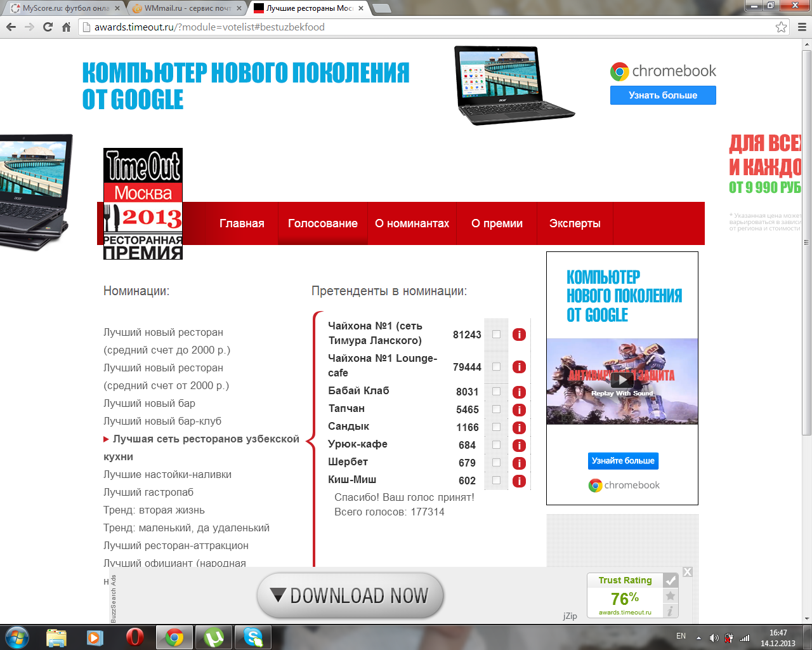Open info icon for Киш-Миш
Image resolution: width=812 pixels, height=650 pixels.
(x=519, y=481)
